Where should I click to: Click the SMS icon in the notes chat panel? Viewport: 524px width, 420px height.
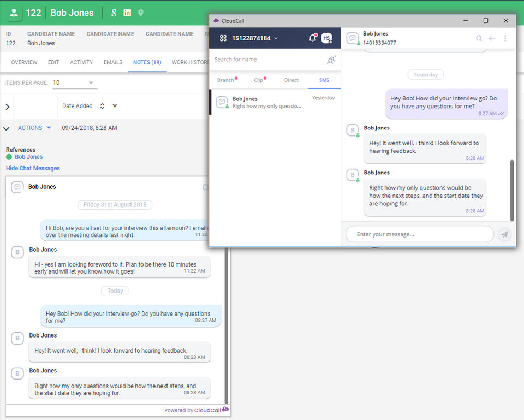pyautogui.click(x=17, y=187)
